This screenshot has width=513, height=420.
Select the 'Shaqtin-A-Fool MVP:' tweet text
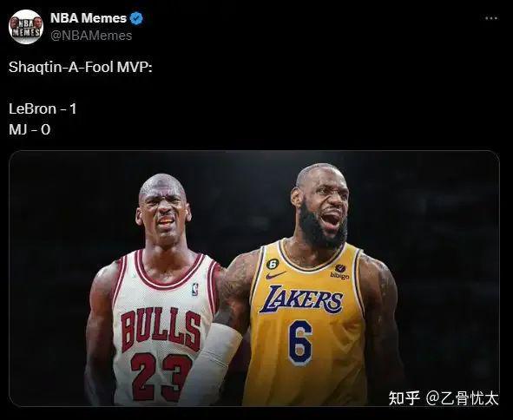pos(80,68)
